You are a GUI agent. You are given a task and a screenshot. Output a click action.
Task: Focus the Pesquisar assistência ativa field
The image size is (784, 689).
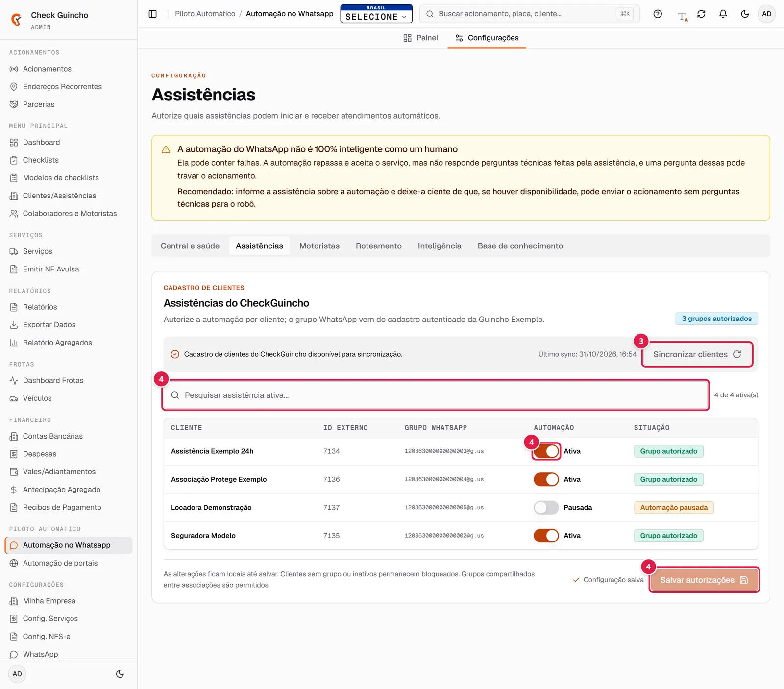[436, 395]
